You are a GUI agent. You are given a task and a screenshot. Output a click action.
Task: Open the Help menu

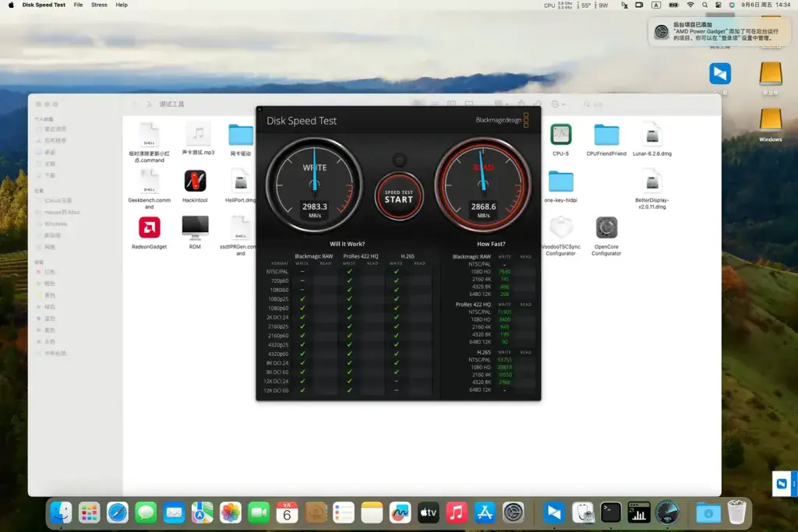(122, 5)
